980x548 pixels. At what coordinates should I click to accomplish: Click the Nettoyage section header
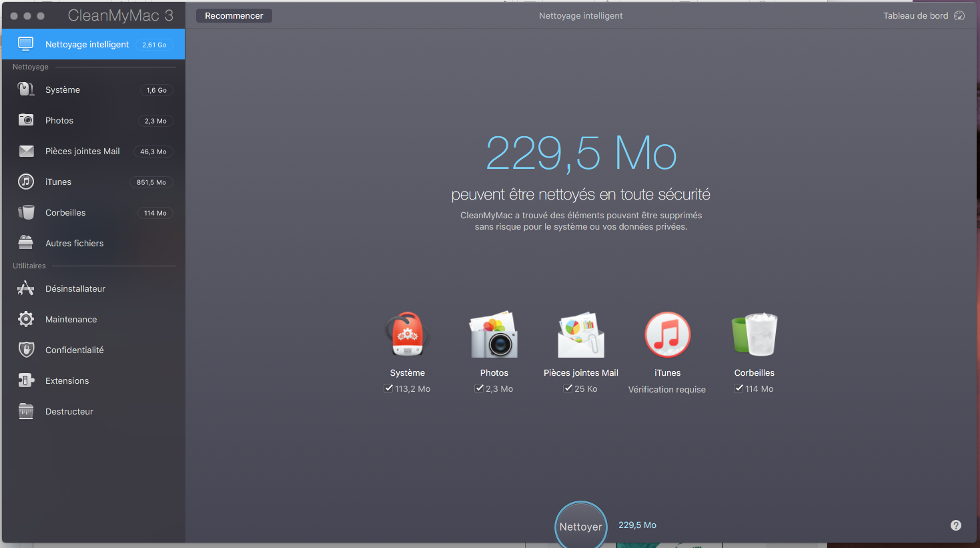pos(31,67)
